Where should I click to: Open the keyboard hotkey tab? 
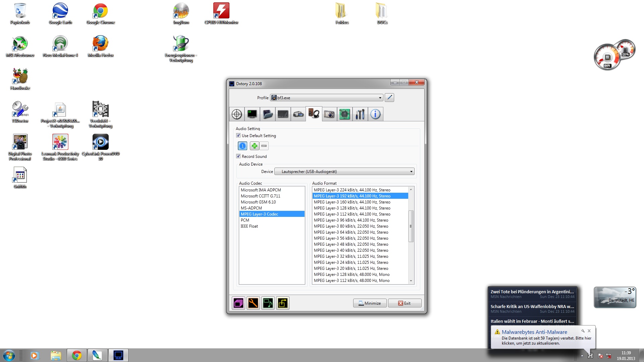pos(283,114)
